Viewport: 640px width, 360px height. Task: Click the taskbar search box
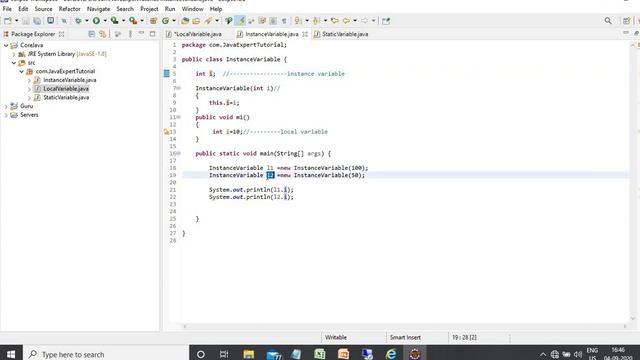(106, 354)
